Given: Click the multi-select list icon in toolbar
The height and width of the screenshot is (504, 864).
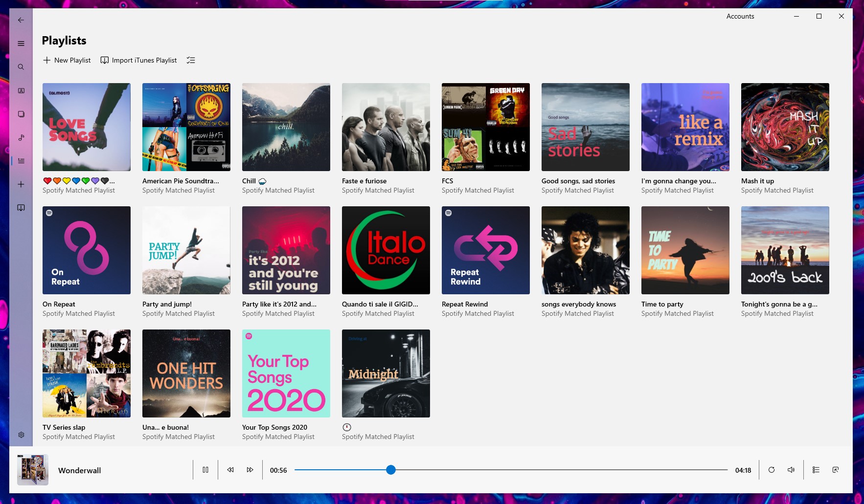Looking at the screenshot, I should click(x=191, y=60).
